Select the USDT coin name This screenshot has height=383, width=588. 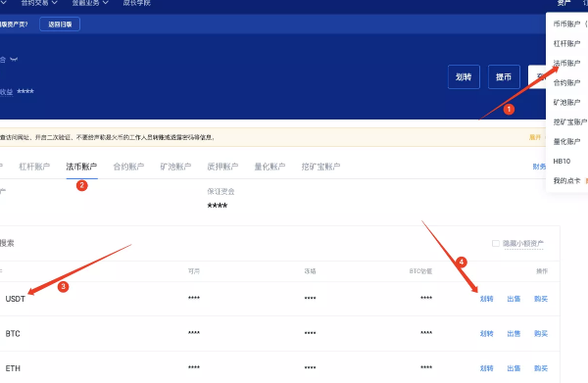[x=16, y=299]
